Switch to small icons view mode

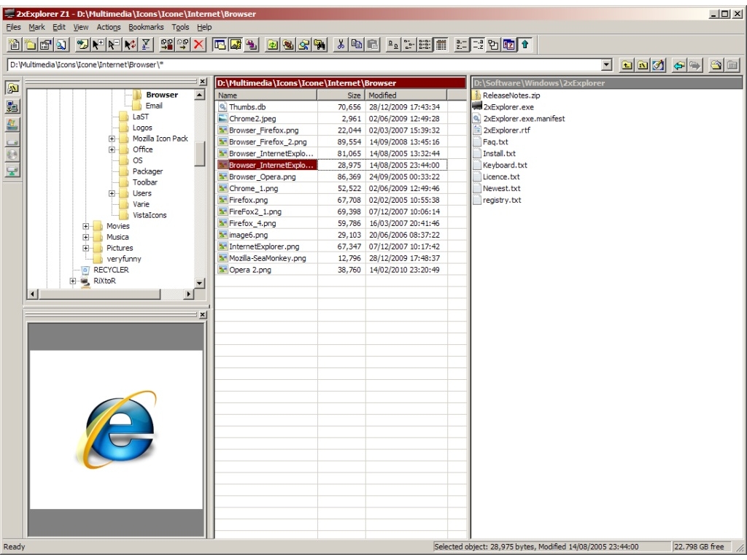409,44
